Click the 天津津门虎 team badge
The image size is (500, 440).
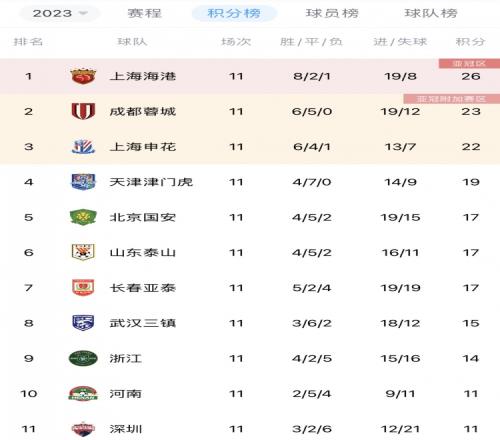[83, 182]
